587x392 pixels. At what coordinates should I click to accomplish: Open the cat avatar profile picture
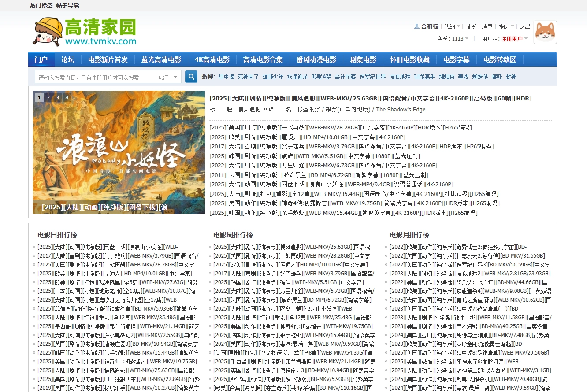(x=545, y=32)
